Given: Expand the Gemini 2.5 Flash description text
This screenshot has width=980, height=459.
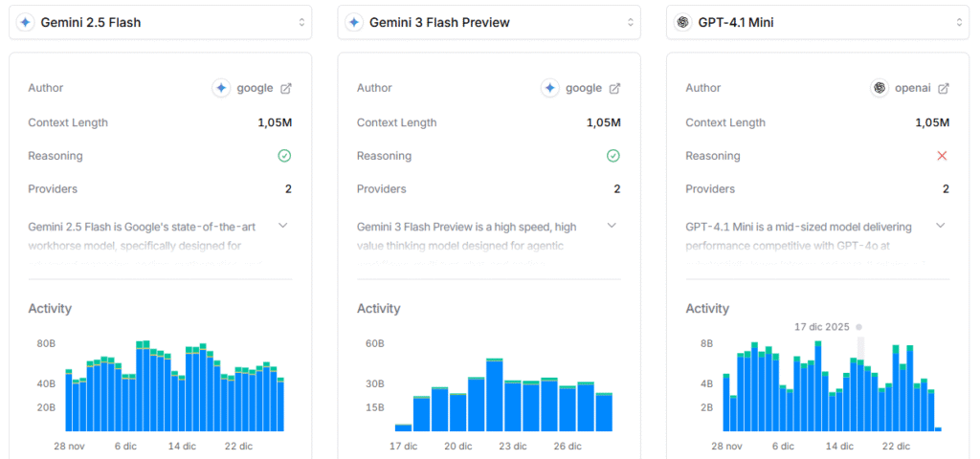Looking at the screenshot, I should [283, 226].
